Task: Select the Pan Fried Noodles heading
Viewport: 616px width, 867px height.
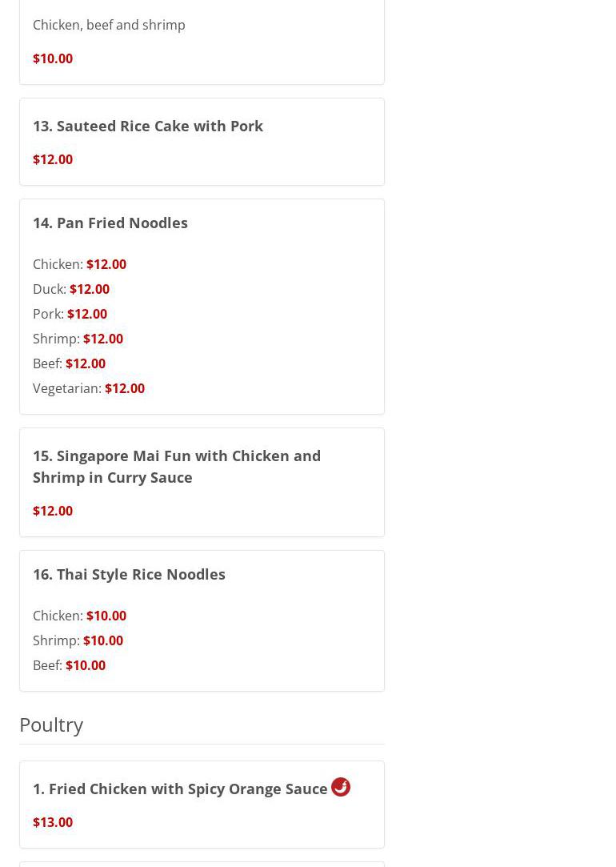Action: coord(110,223)
